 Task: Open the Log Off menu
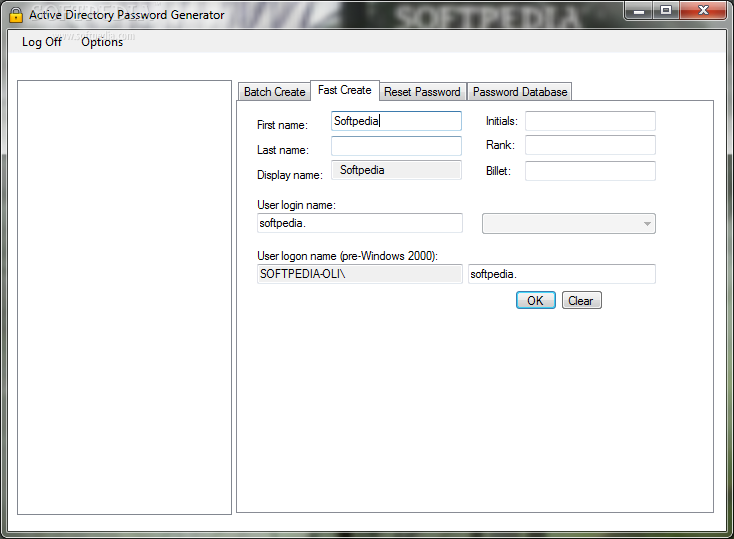42,42
